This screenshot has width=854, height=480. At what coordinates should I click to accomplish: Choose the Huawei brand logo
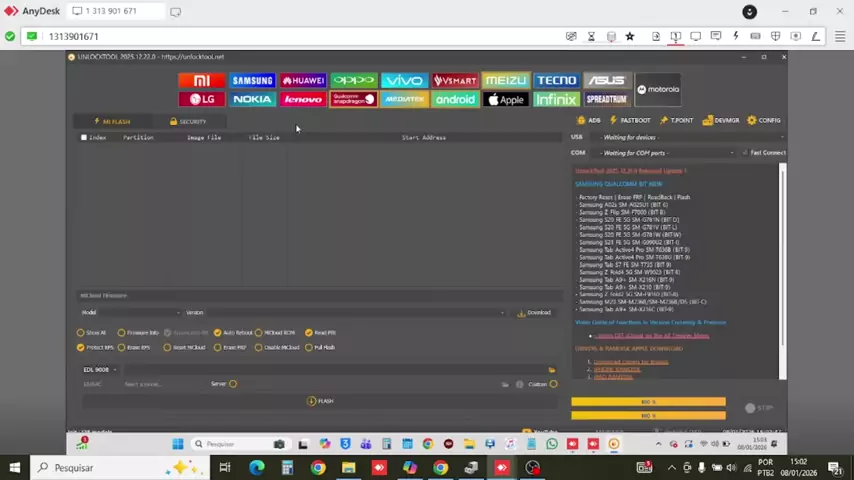(x=303, y=81)
